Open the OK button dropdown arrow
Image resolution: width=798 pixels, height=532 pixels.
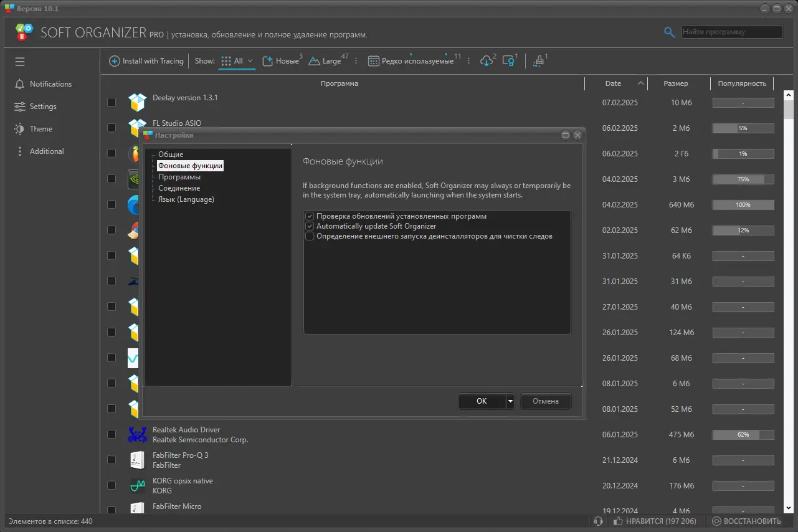(x=510, y=401)
